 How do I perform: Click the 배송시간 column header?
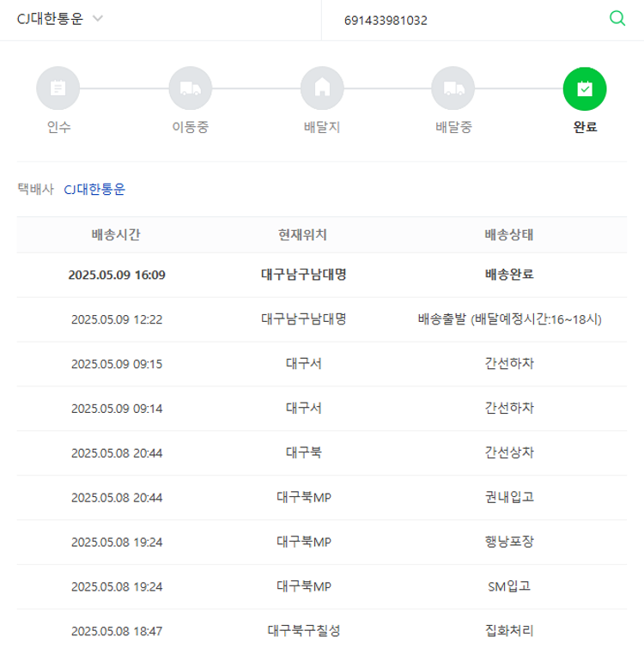click(117, 234)
